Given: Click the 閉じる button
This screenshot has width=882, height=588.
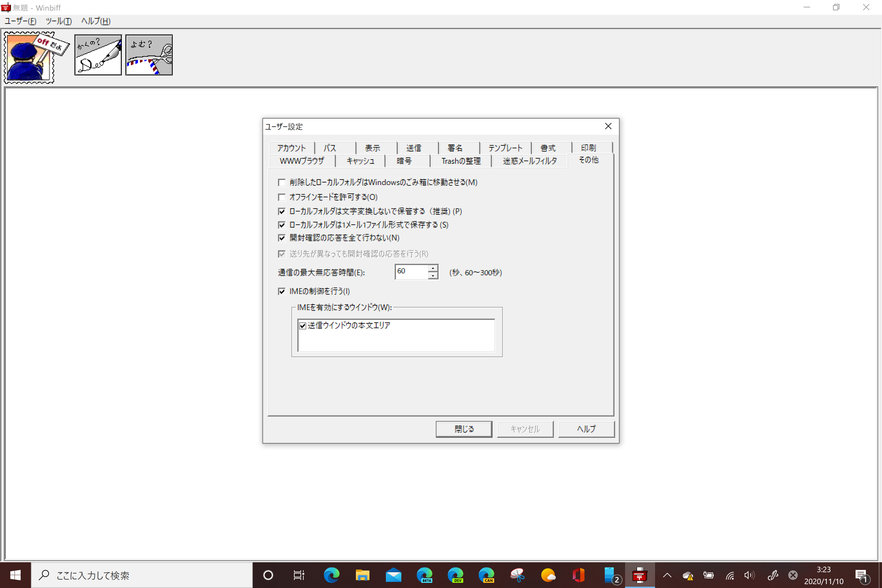Looking at the screenshot, I should coord(464,429).
